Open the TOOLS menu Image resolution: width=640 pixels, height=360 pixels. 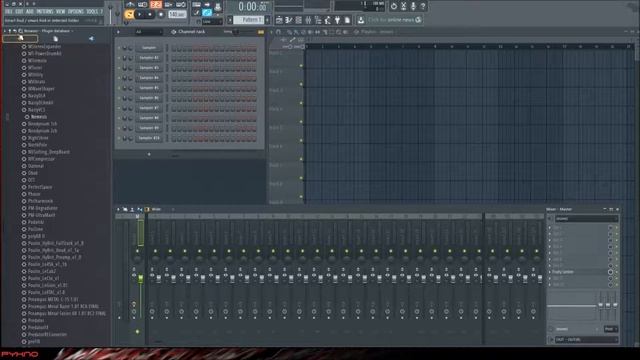point(92,12)
